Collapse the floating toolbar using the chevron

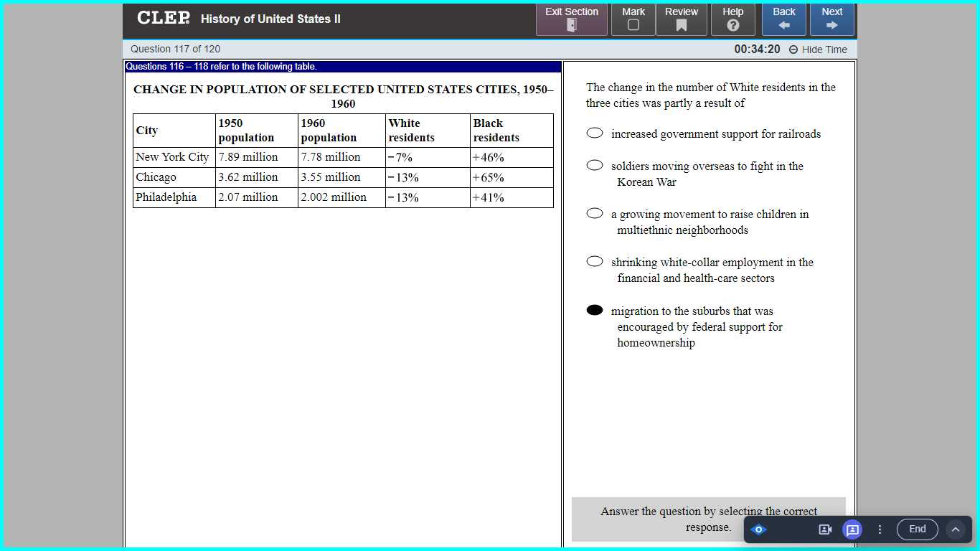(x=956, y=529)
